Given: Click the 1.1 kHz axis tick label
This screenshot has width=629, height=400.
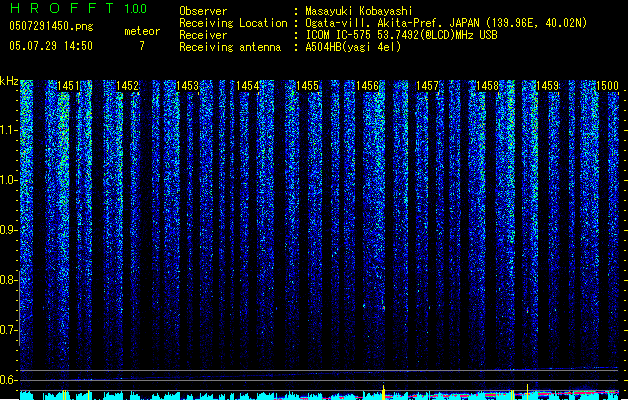Looking at the screenshot, I should click(x=8, y=130).
